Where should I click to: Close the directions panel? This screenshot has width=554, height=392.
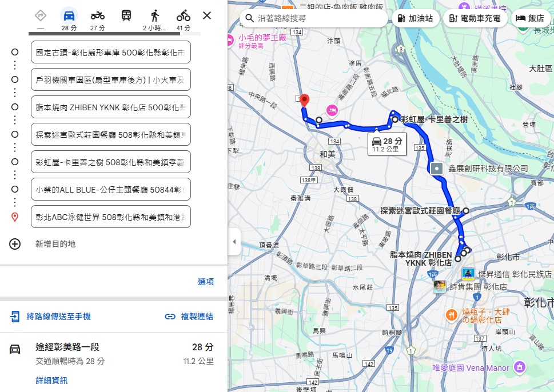[207, 15]
